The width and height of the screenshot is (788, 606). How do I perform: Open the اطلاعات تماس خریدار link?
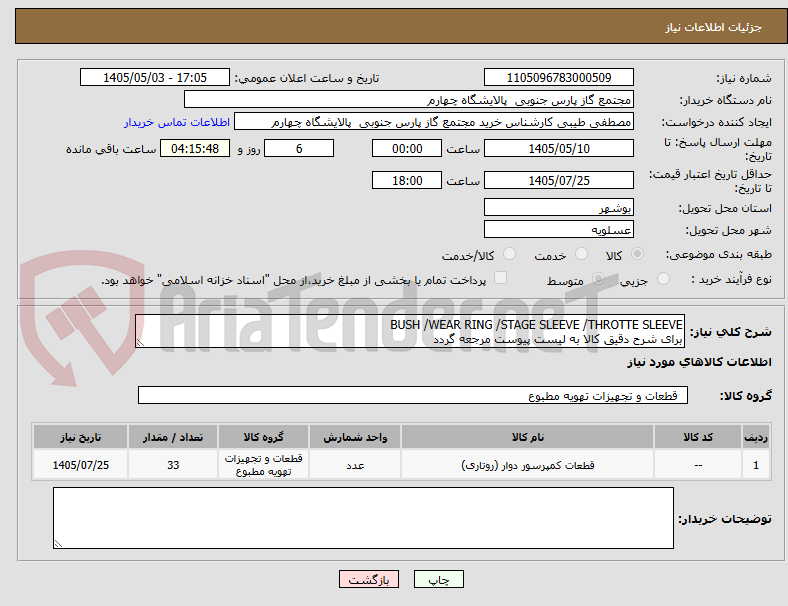pyautogui.click(x=177, y=122)
